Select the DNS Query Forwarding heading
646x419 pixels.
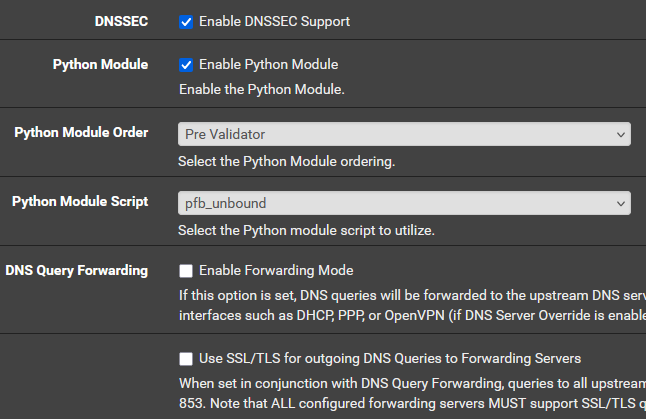pyautogui.click(x=77, y=271)
